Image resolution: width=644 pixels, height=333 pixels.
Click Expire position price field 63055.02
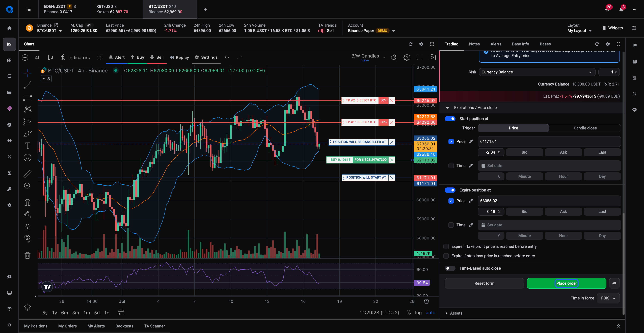point(549,201)
